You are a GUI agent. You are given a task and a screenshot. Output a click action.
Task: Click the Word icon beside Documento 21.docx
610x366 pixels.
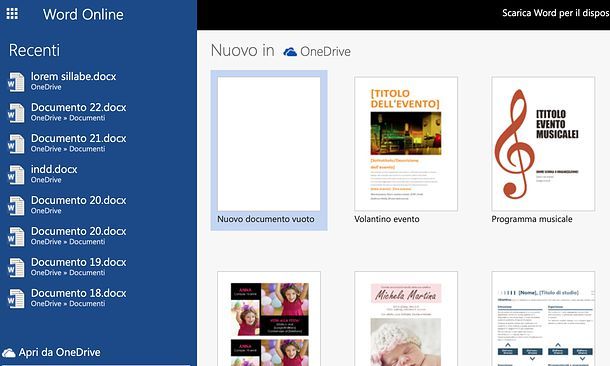point(16,144)
